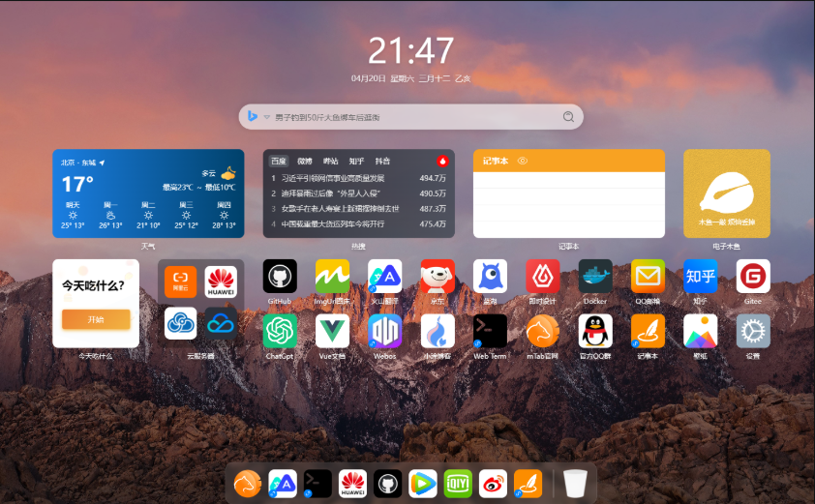Open the blue flame blog icon

click(x=438, y=331)
